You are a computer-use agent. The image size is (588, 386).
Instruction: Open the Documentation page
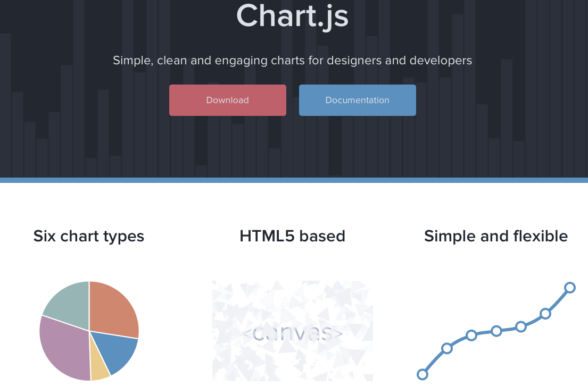click(x=357, y=100)
